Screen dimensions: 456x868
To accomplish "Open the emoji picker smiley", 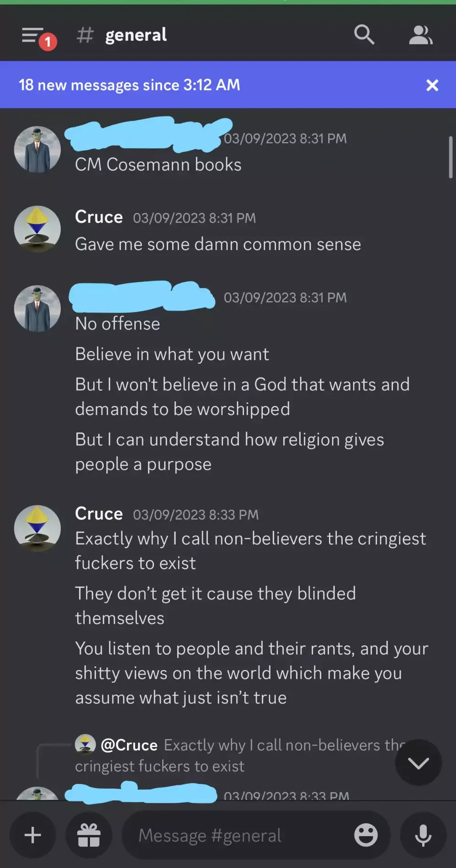I will [366, 835].
